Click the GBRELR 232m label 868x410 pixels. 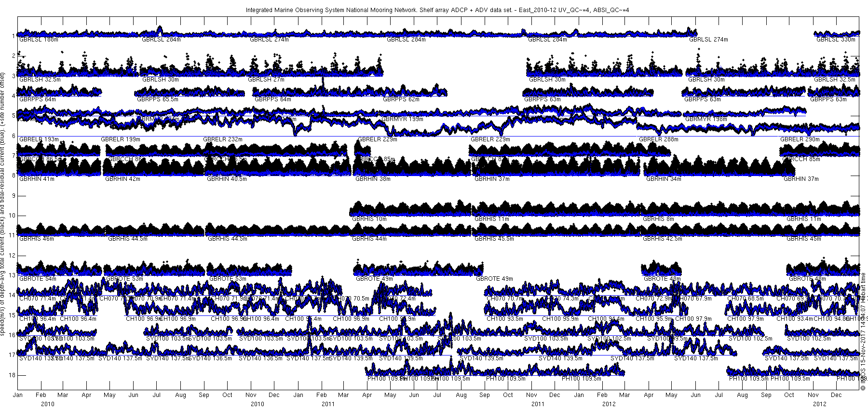(223, 139)
